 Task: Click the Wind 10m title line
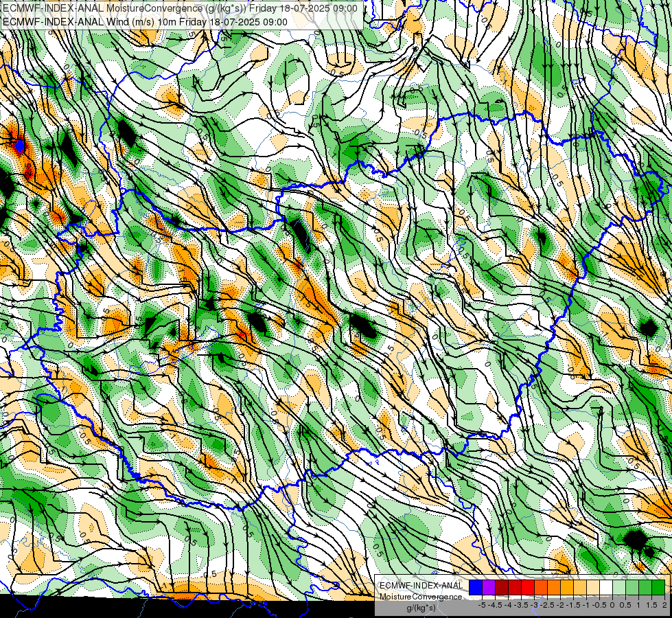click(x=145, y=21)
